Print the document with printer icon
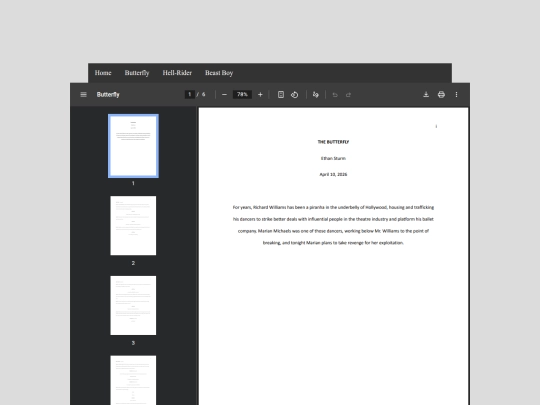 click(441, 94)
